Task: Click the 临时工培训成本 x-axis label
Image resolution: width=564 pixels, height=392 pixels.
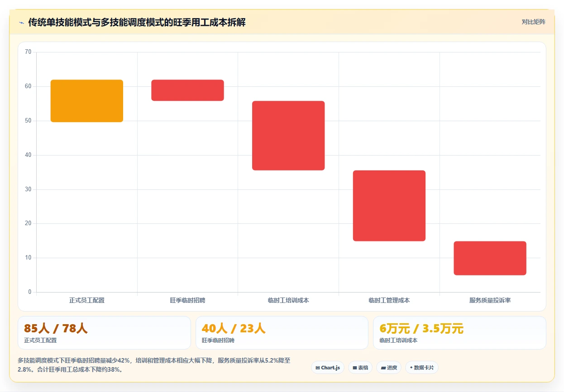Action: pos(288,300)
